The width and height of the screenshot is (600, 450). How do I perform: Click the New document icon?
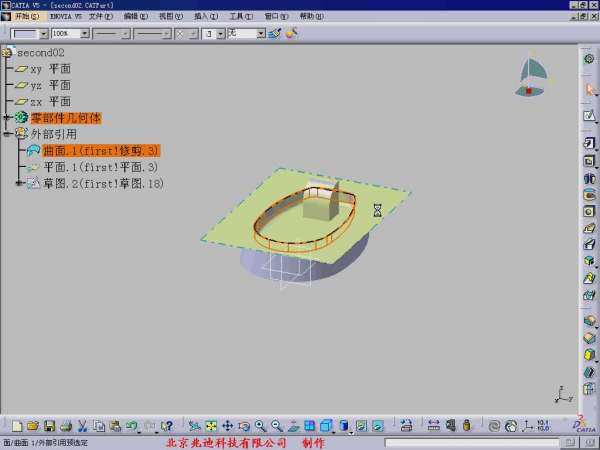(17, 426)
